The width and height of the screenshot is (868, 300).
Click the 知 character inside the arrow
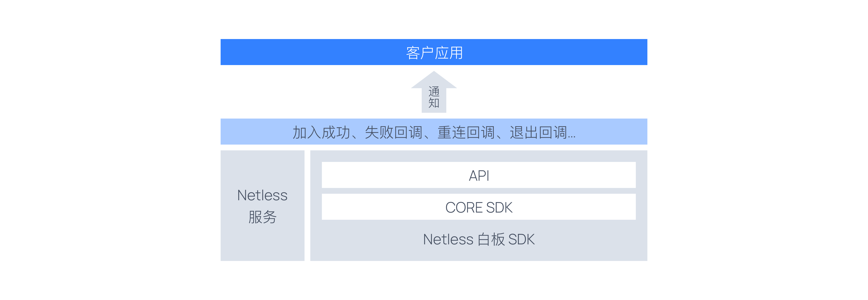pos(434,103)
